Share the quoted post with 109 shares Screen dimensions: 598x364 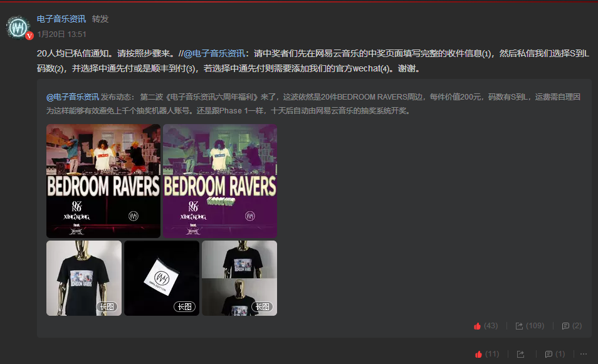coord(530,326)
